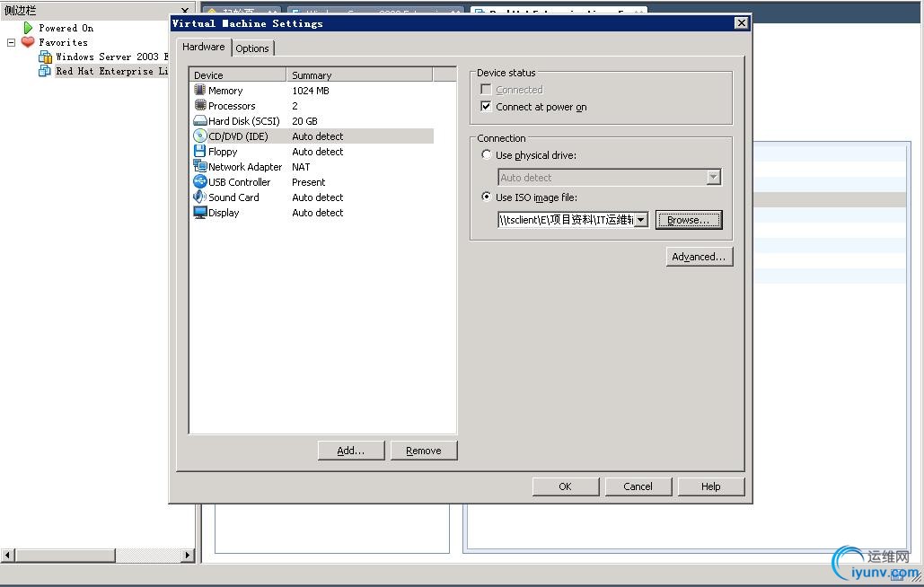Click the Help button
The width and height of the screenshot is (924, 587).
(710, 486)
